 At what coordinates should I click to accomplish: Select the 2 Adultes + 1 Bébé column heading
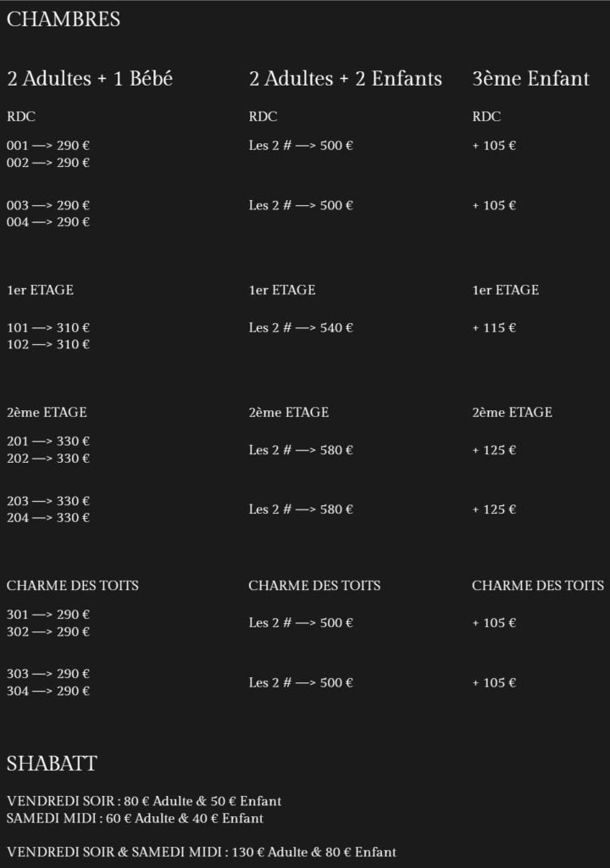click(90, 79)
